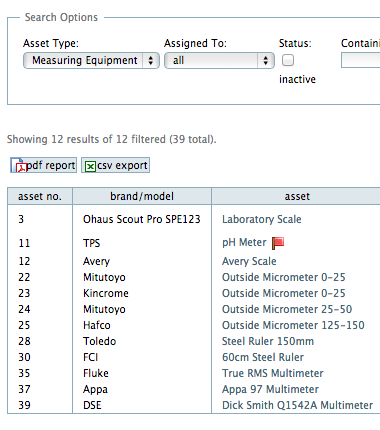Image resolution: width=380 pixels, height=430 pixels.
Task: Sort by the brand/model column header
Action: [x=142, y=196]
